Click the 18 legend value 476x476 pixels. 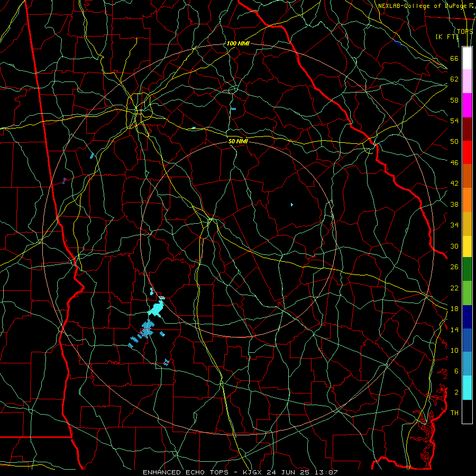pos(454,309)
